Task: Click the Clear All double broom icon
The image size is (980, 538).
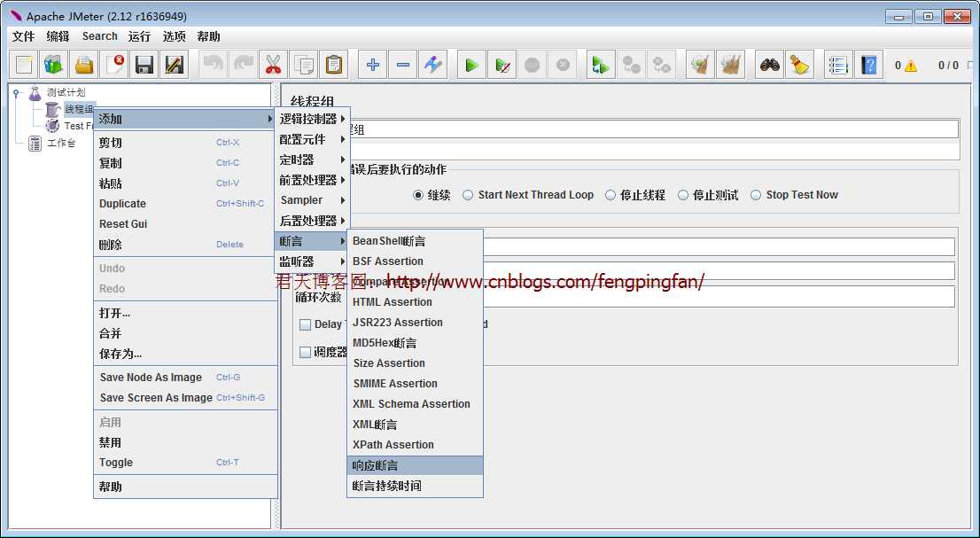Action: [730, 65]
